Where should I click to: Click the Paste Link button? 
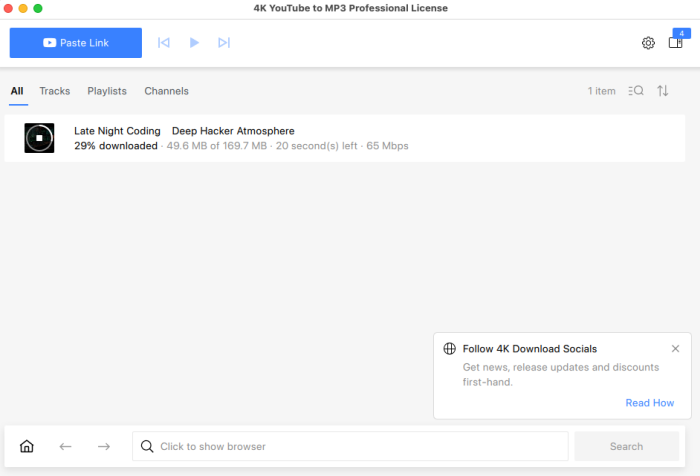pos(76,43)
